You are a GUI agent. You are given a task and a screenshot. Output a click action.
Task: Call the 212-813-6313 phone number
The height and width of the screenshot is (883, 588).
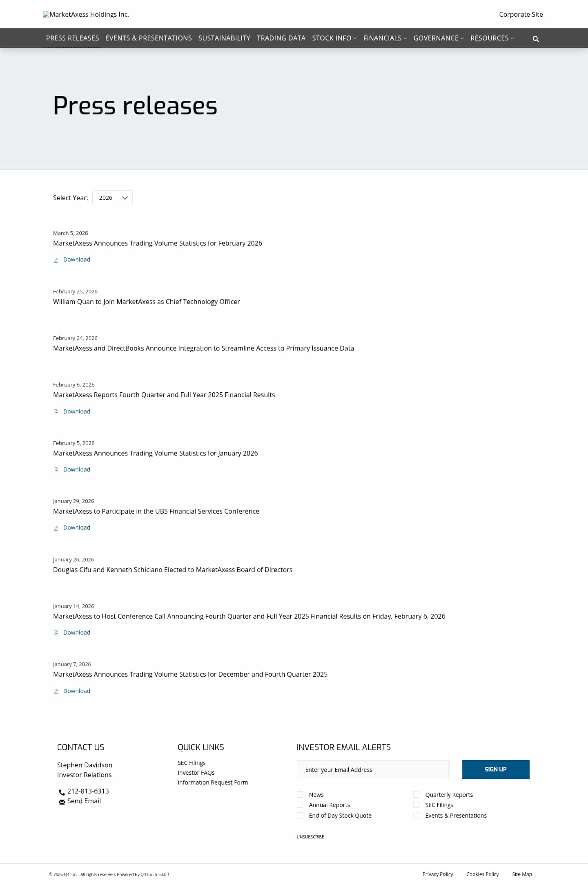point(88,791)
